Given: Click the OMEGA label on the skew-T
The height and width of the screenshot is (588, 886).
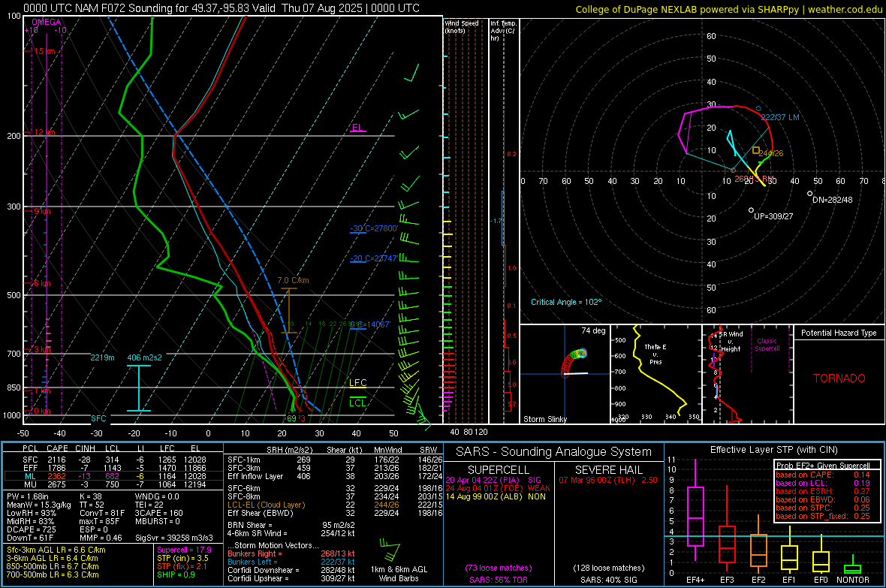Looking at the screenshot, I should 47,22.
